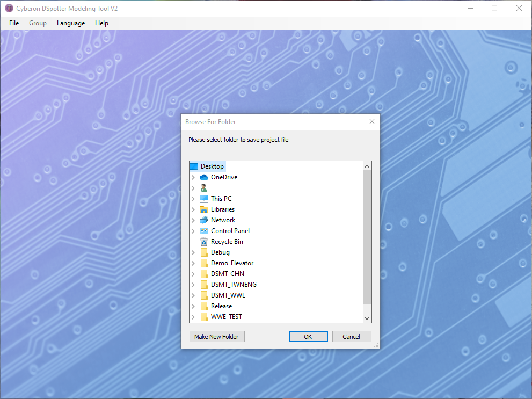This screenshot has height=399, width=532.
Task: Click the DSMT_CHN folder icon
Action: point(204,274)
